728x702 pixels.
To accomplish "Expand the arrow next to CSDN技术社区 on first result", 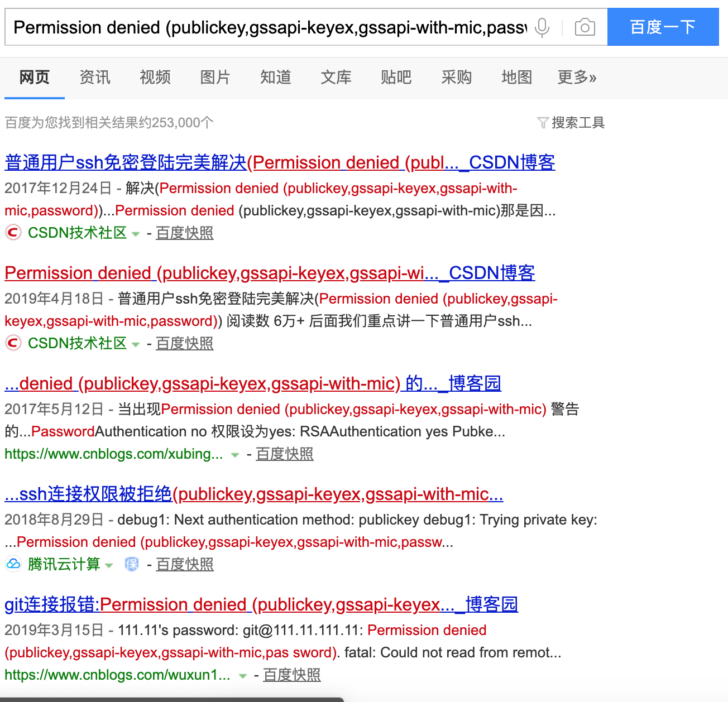I will point(136,234).
